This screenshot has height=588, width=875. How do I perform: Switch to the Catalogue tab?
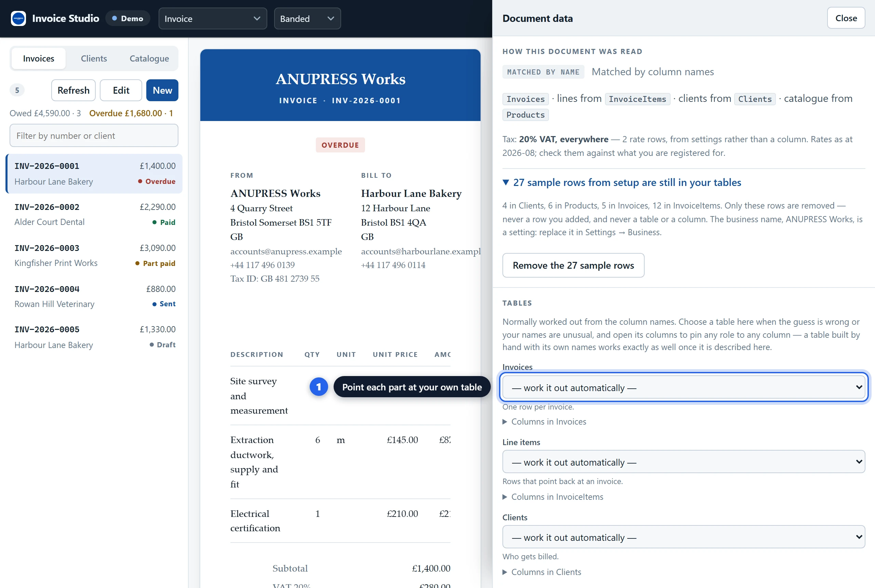click(x=149, y=58)
